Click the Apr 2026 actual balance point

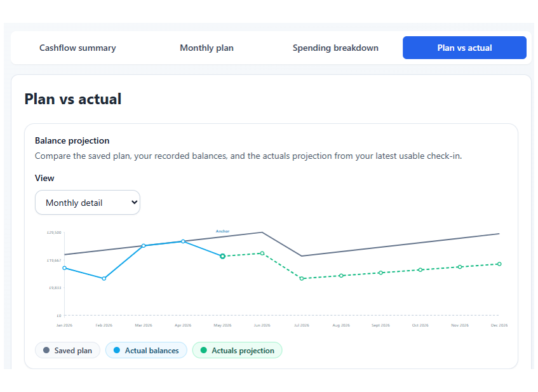tap(183, 241)
